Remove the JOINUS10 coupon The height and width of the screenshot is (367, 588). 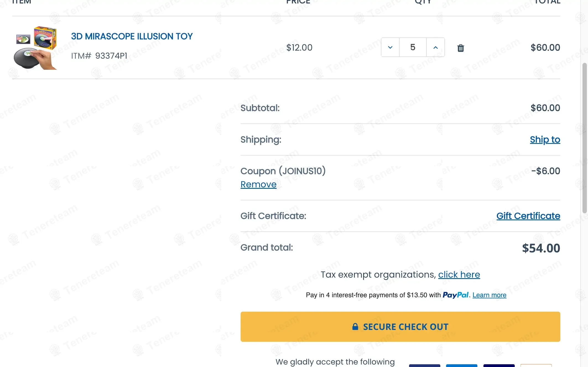(258, 184)
